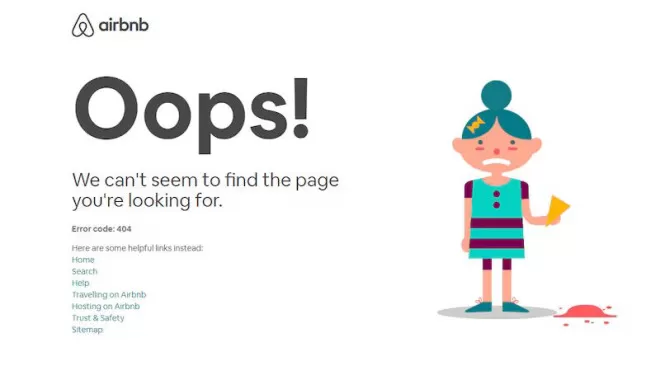
Task: Open the Home link
Action: click(x=83, y=260)
